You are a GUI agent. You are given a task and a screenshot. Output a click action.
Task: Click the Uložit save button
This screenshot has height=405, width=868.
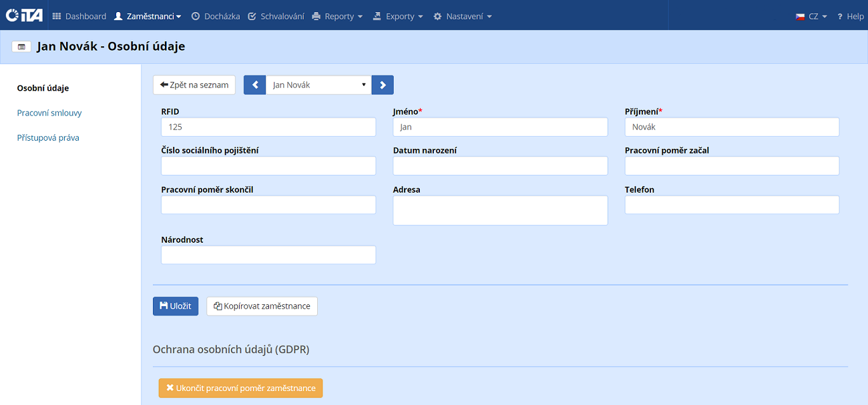[x=176, y=306]
